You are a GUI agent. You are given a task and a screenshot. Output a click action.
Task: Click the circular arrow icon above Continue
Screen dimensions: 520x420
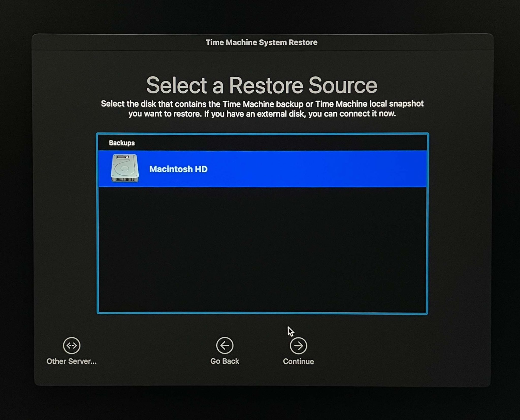[298, 345]
